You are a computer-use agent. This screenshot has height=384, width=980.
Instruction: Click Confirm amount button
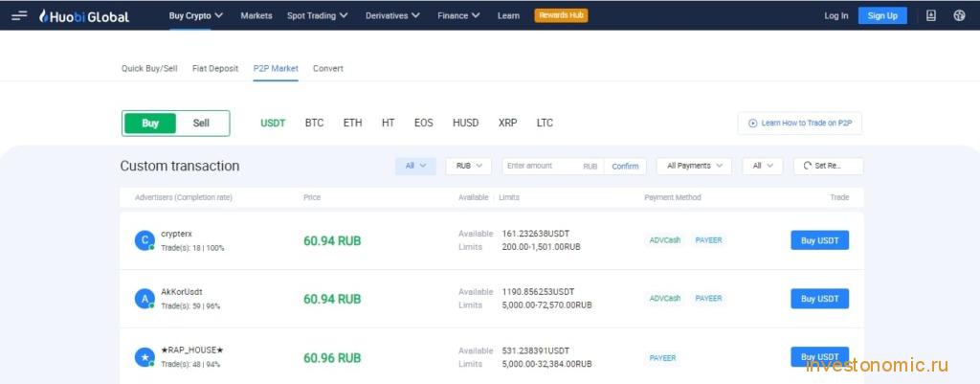click(625, 166)
